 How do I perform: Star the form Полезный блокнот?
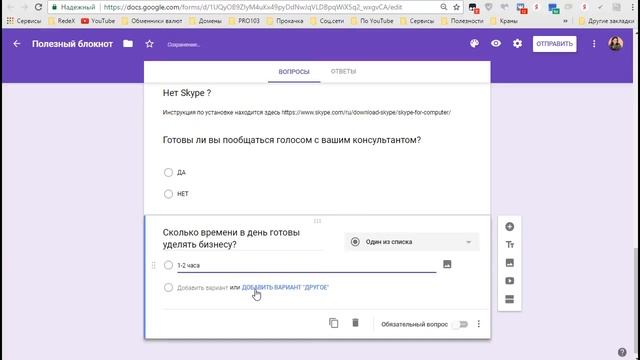149,44
